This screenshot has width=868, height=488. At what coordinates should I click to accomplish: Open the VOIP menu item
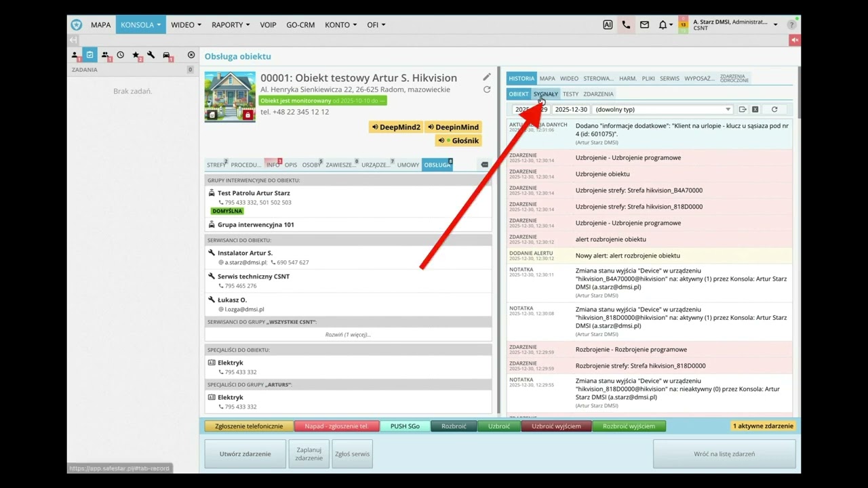coord(268,24)
